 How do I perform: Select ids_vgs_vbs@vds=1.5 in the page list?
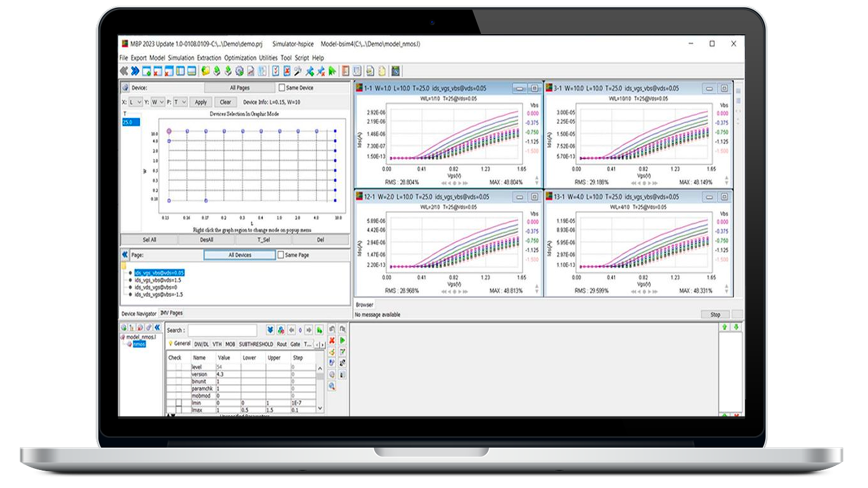coord(158,280)
